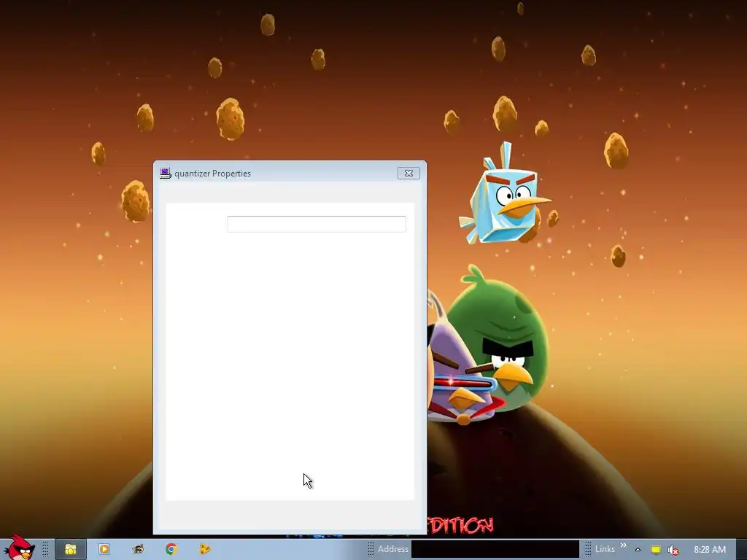Click the computer icon in the dialog title bar
Screen dimensions: 747x560
(x=166, y=174)
